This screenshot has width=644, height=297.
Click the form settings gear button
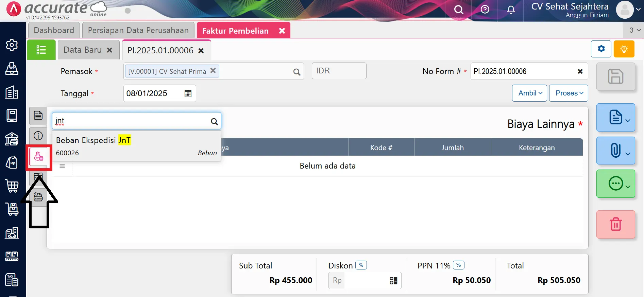coord(601,49)
